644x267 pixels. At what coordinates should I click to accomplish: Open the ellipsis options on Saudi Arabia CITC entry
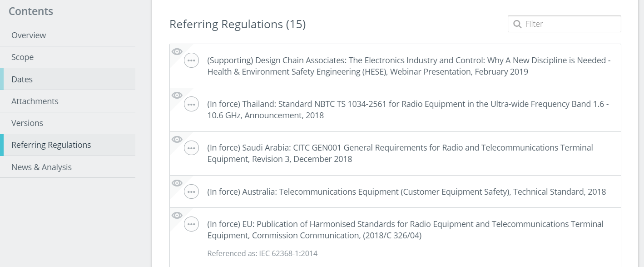(191, 147)
